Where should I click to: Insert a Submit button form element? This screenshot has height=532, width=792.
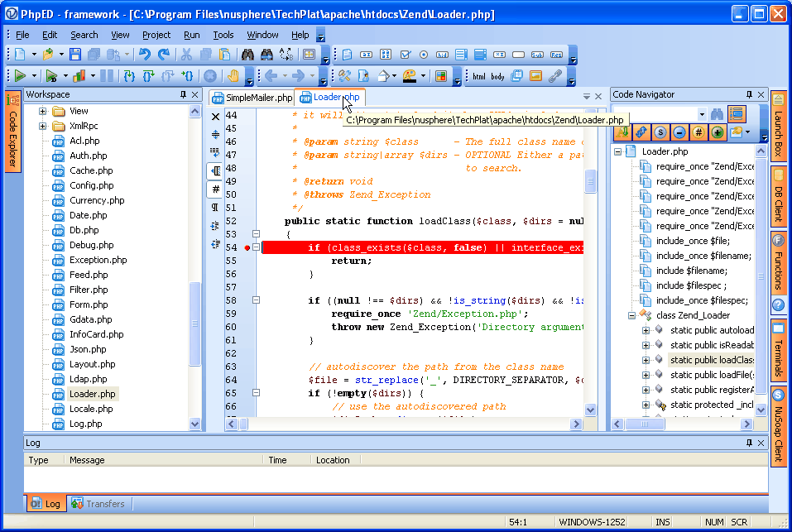point(537,55)
